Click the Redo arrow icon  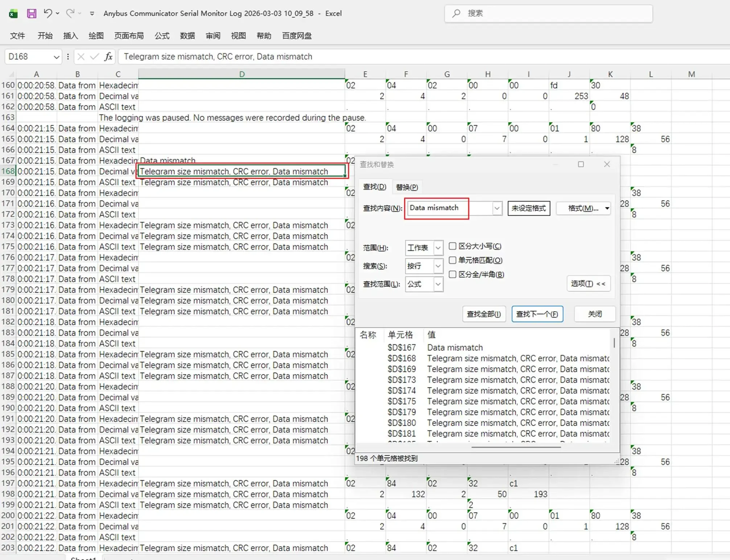coord(70,13)
